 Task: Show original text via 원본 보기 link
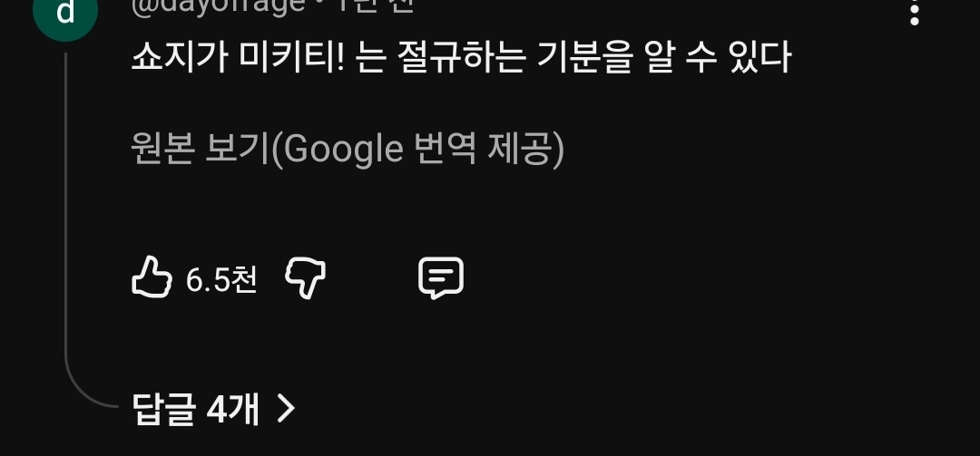201,150
